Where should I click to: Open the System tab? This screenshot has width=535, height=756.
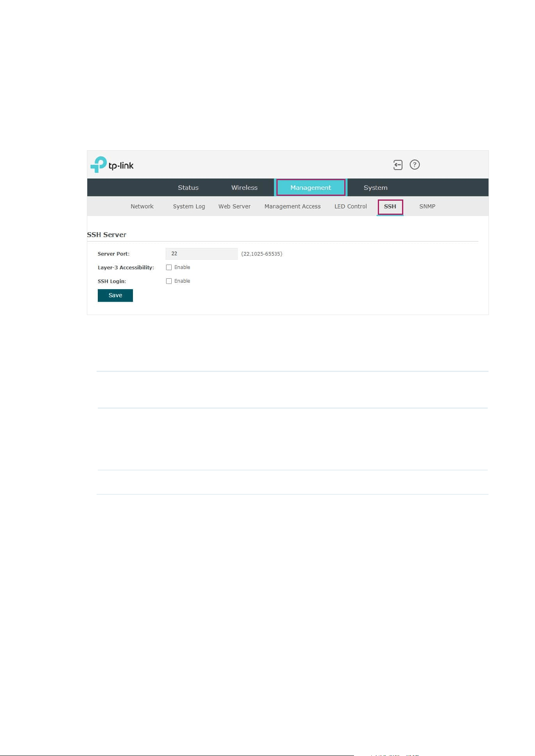(x=375, y=188)
